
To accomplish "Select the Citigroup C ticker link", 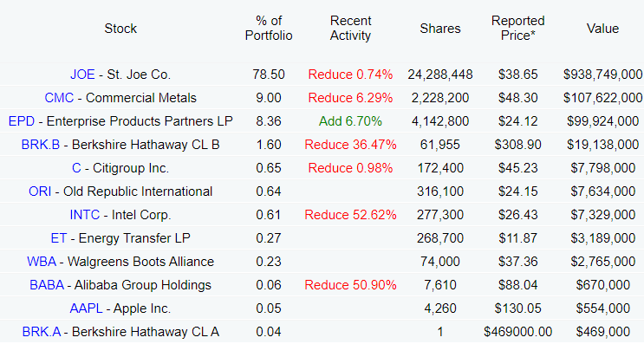I will (x=76, y=168).
